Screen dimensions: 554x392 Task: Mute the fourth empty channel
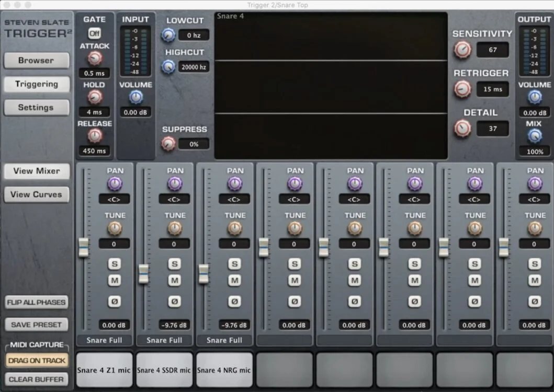pos(295,280)
